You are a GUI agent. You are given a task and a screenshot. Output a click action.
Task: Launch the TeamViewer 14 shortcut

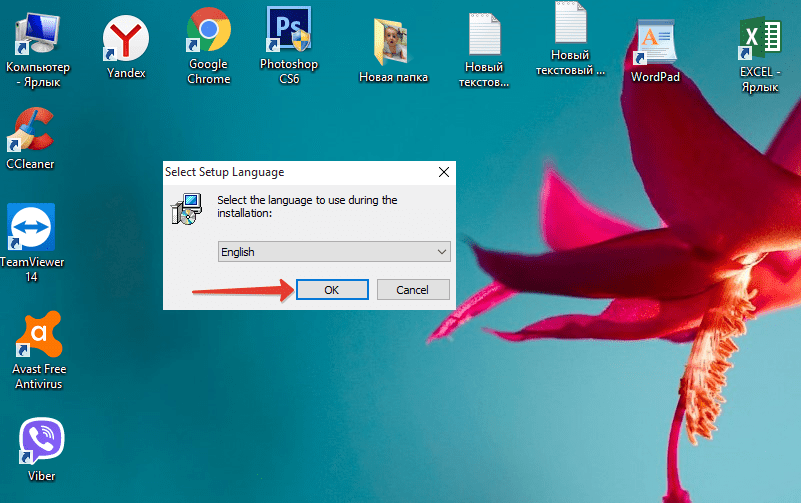point(31,229)
